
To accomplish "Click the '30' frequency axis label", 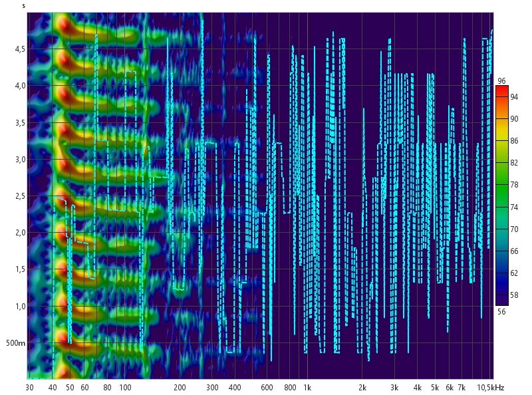I will coord(29,388).
